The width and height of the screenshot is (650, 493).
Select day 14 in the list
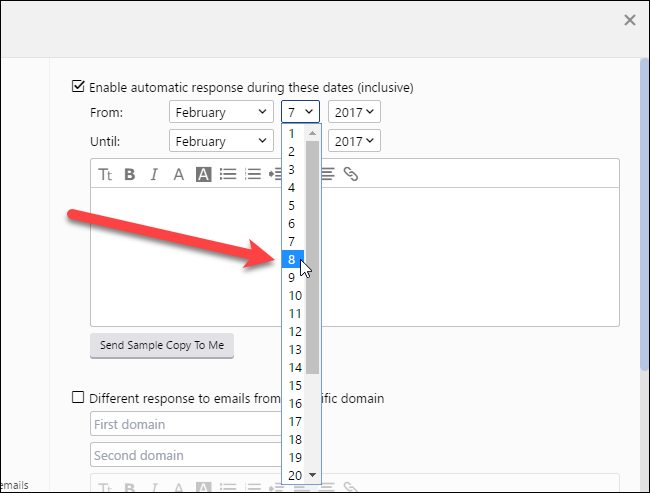[293, 367]
